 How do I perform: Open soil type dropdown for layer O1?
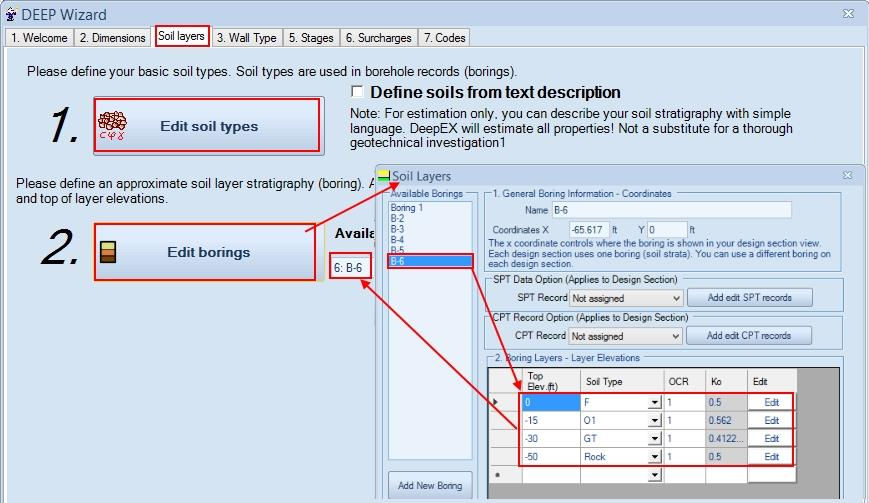tap(655, 421)
